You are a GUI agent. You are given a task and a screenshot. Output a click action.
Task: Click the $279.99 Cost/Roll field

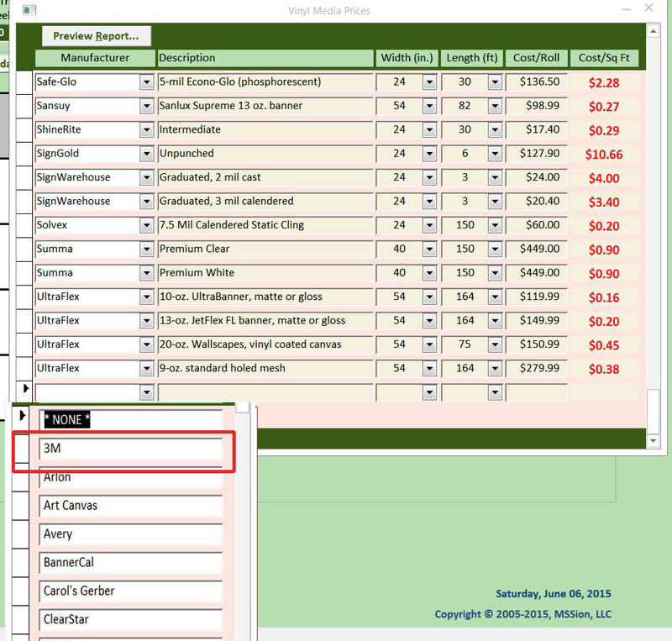[537, 368]
